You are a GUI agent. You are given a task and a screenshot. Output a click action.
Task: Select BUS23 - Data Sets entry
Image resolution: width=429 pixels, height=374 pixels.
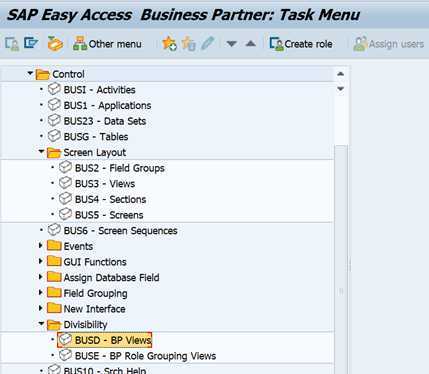point(105,121)
